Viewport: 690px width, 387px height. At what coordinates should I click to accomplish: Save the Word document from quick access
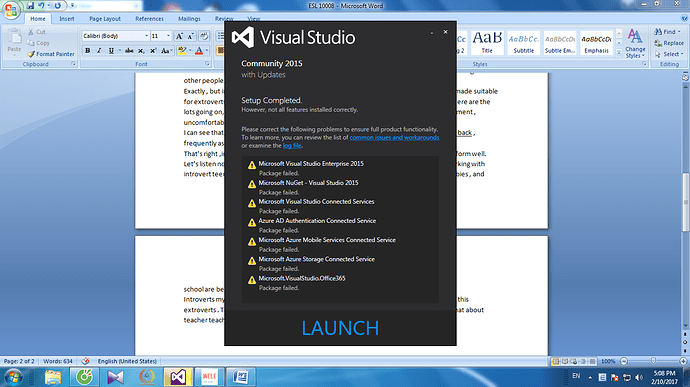[30, 6]
